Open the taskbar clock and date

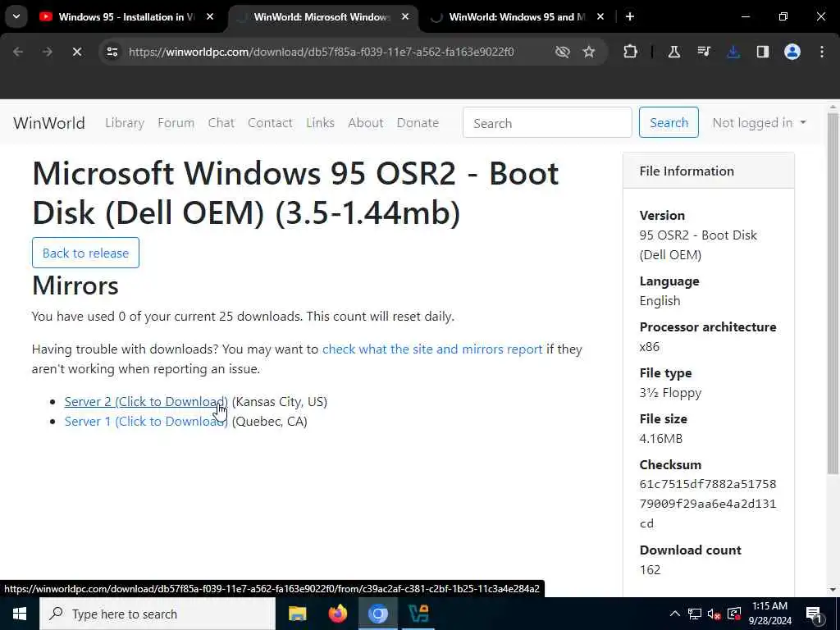coord(770,614)
